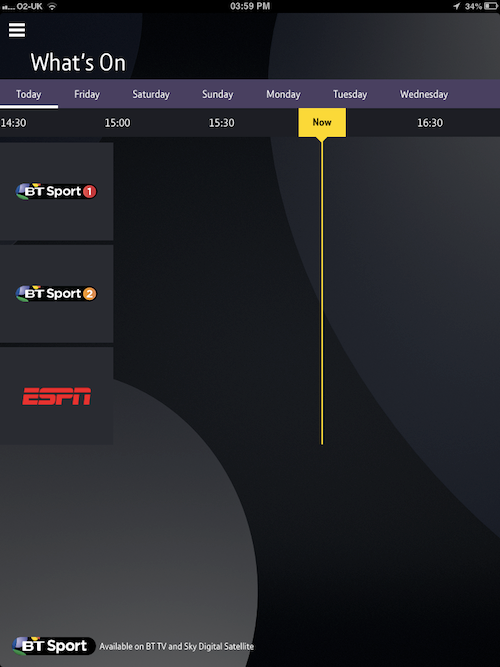Image resolution: width=500 pixels, height=667 pixels.
Task: Select the BT Sport 2 channel logo
Action: tap(57, 294)
